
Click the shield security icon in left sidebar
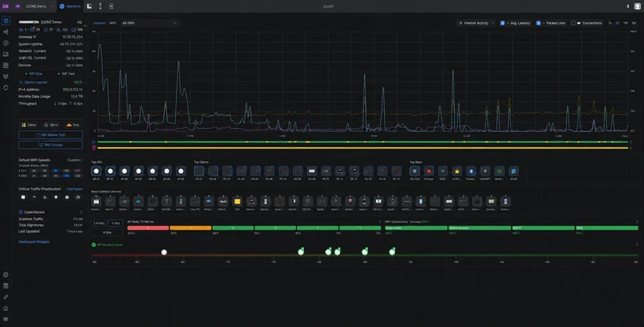(x=5, y=87)
